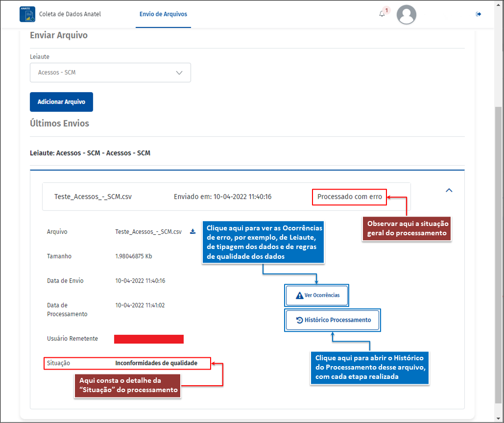
Task: Click the scrollbar down arrow
Action: coord(499,419)
